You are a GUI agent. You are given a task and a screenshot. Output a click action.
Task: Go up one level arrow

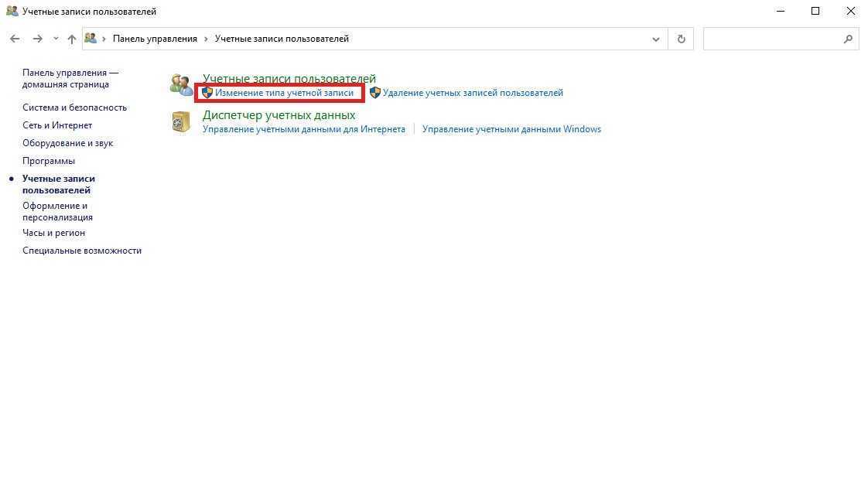click(71, 39)
